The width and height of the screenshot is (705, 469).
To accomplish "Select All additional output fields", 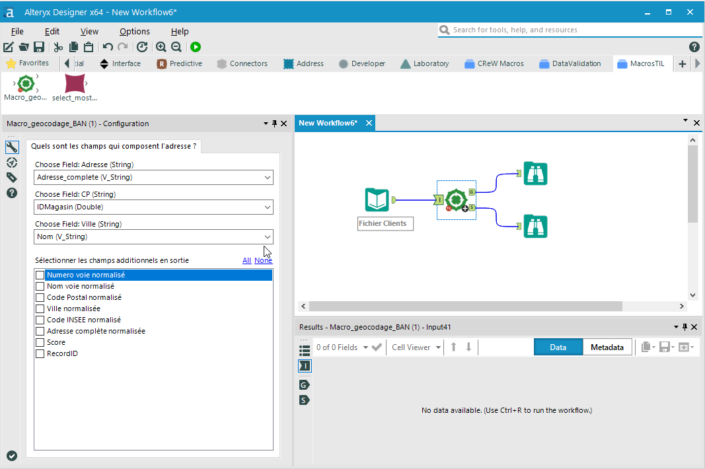I will [x=247, y=260].
